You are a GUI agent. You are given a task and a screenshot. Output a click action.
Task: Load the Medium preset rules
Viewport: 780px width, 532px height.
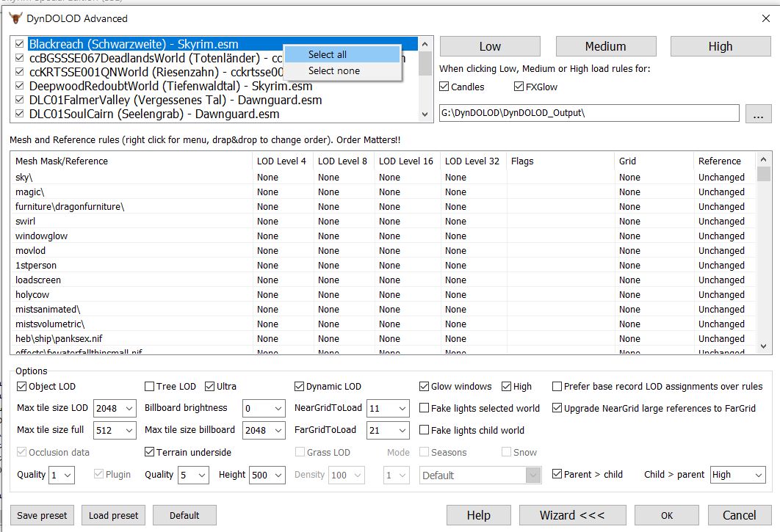point(605,46)
